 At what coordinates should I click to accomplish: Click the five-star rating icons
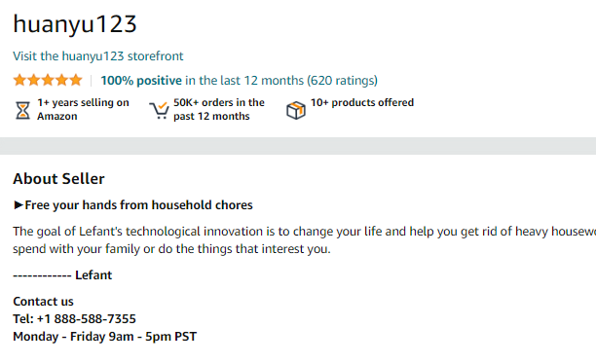[x=48, y=80]
